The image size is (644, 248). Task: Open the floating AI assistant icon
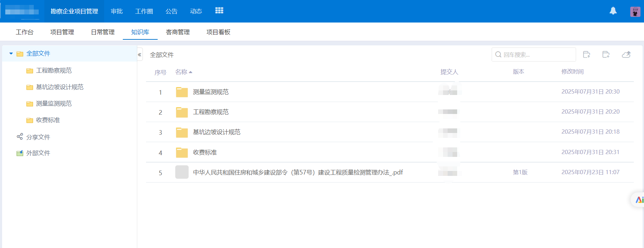click(x=639, y=200)
